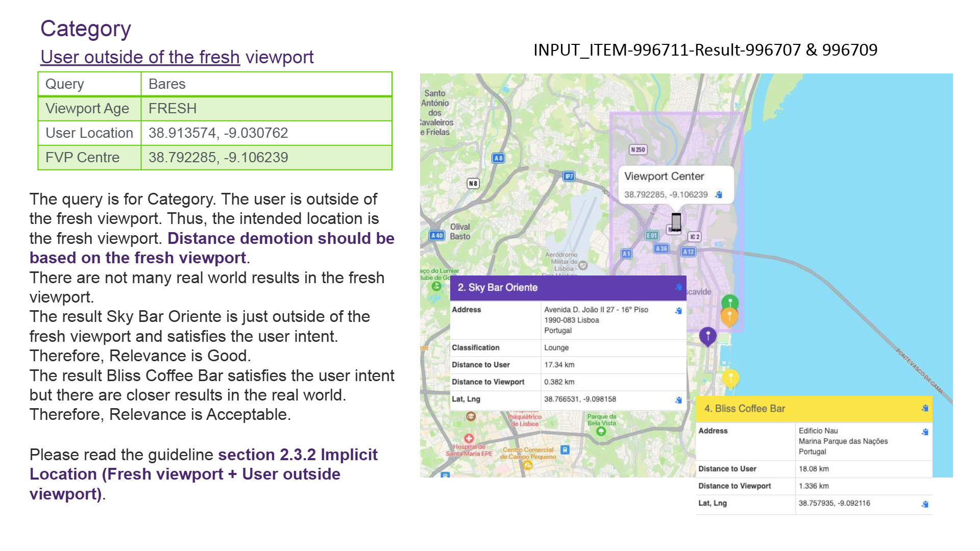Click the 'Classification' row label

pyautogui.click(x=475, y=348)
